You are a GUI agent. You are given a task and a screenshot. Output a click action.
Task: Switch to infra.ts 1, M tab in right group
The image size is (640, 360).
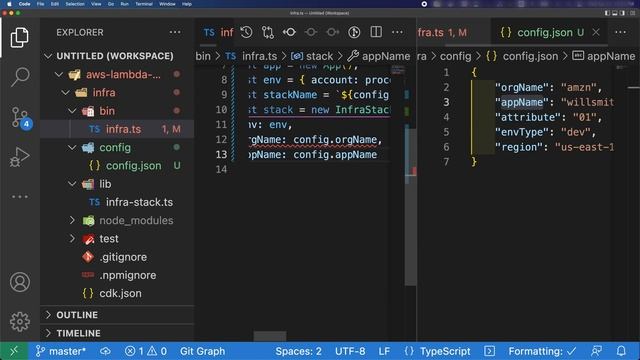(x=442, y=32)
